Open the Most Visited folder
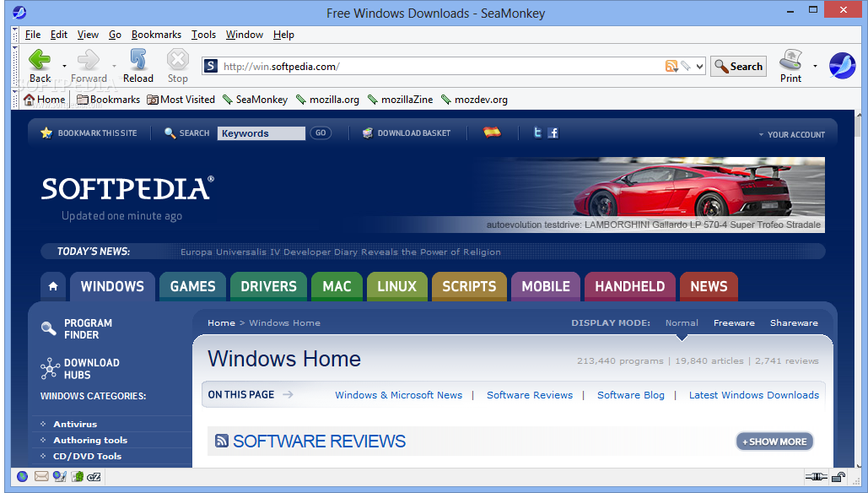 pos(181,100)
